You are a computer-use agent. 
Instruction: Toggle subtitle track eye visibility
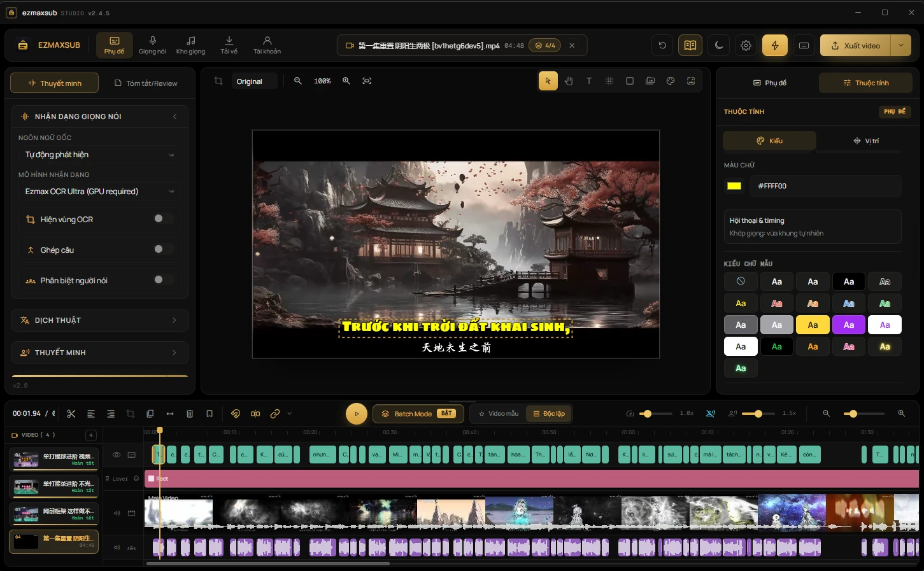tap(117, 455)
